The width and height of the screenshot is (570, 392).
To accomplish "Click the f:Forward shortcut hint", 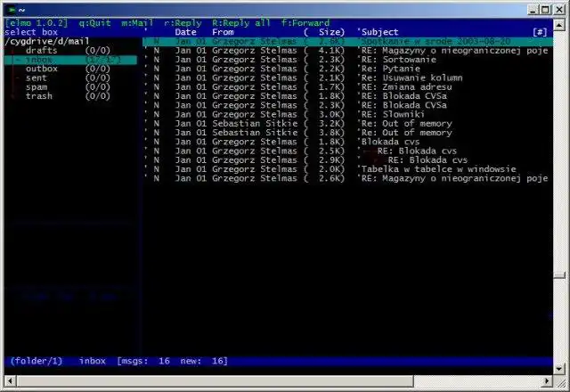I will tap(305, 23).
